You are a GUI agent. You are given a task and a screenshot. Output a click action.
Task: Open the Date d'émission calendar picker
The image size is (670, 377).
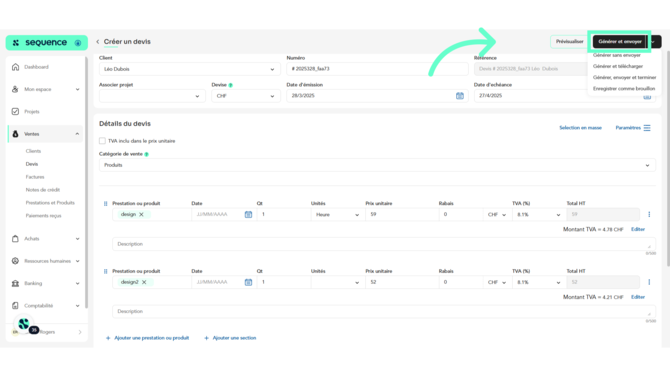[x=460, y=96]
